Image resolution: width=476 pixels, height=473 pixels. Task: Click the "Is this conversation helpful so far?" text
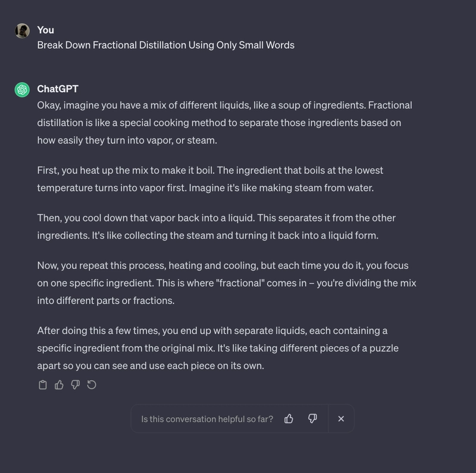tap(207, 419)
